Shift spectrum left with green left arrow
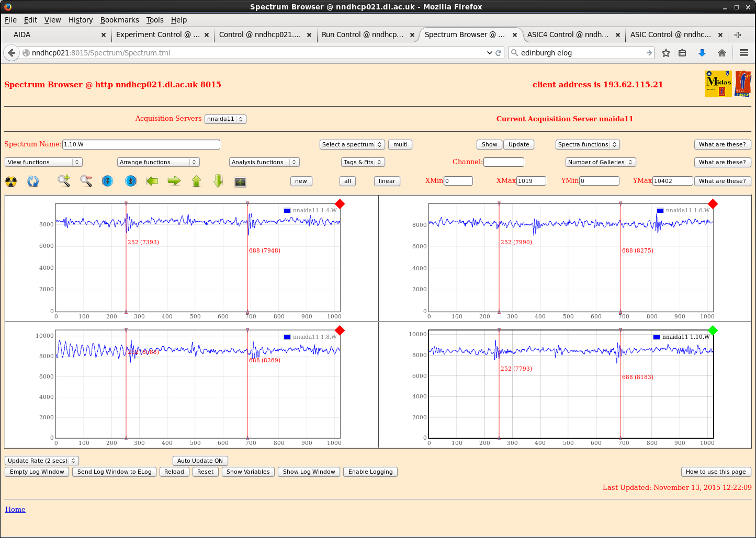This screenshot has width=756, height=538. pyautogui.click(x=152, y=181)
